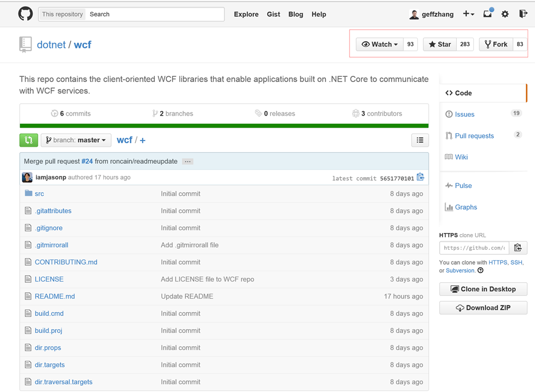This screenshot has width=535, height=392.
Task: Open the Watch dropdown button
Action: 379,44
